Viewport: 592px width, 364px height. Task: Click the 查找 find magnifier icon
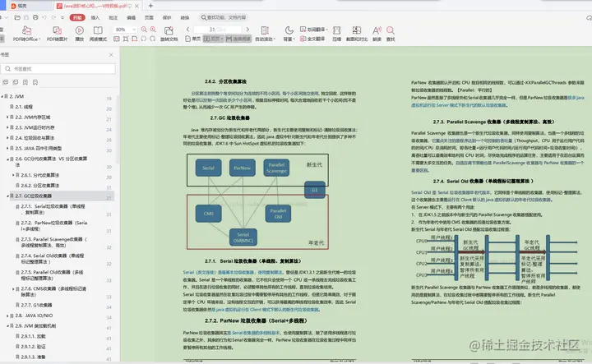[391, 30]
